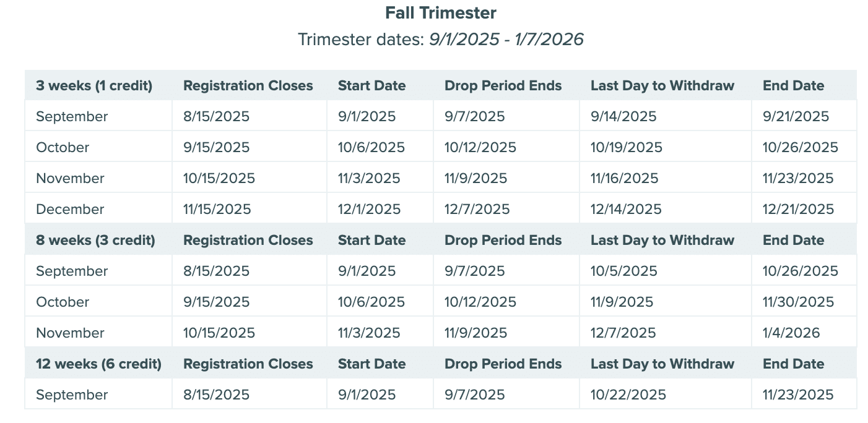Screen dimensions: 868x423
Task: Click the 10/22/2025 withdraw date cell
Action: 628,395
